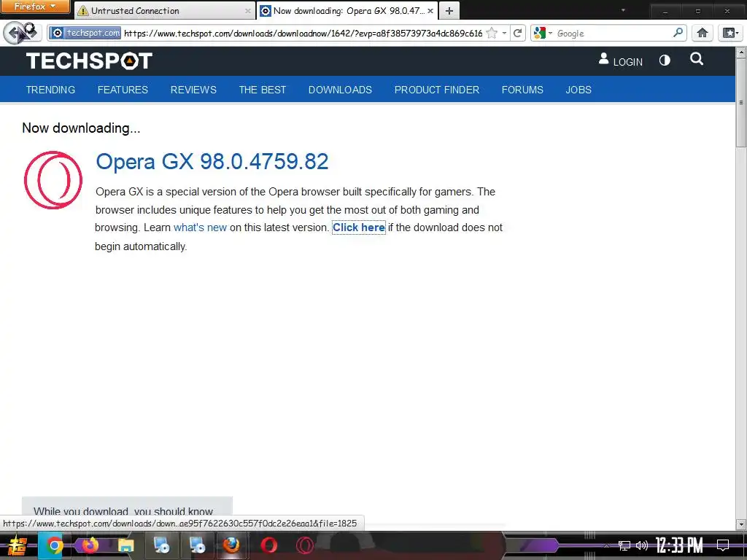Close the Untrusted Connection tab
The image size is (747, 560).
248,11
